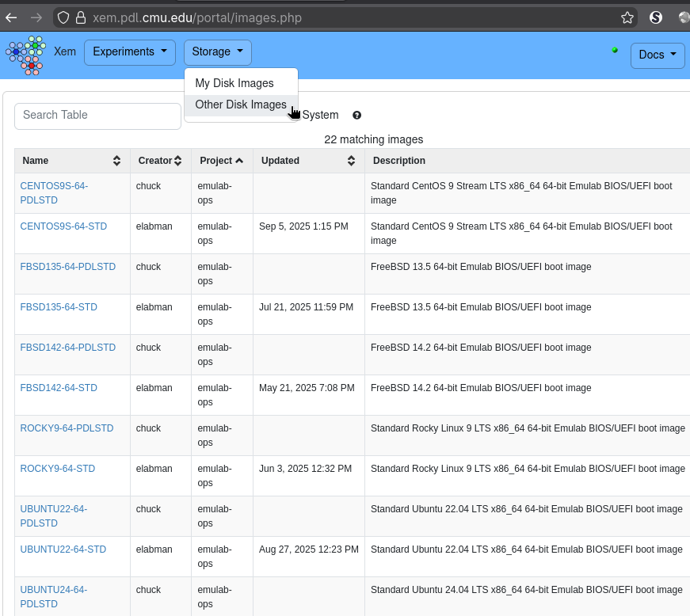Click the green status indicator dot
This screenshot has height=616, width=690.
point(615,50)
